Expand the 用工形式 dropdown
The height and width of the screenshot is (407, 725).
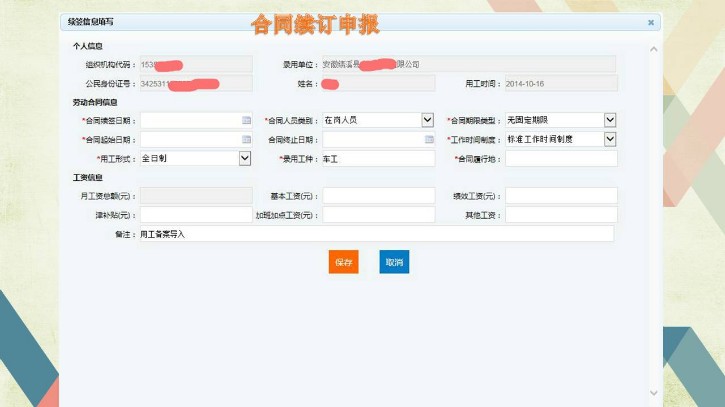[x=245, y=159]
